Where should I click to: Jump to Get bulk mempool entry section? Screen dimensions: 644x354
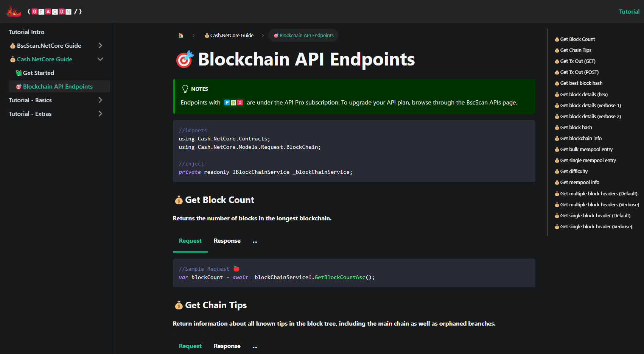click(x=584, y=150)
